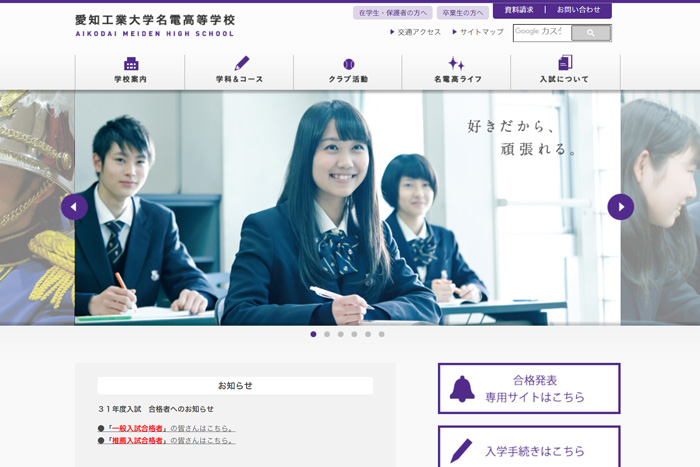Click the pencil icon in 入学手続き banner
Viewport: 700px width, 467px height.
462,450
